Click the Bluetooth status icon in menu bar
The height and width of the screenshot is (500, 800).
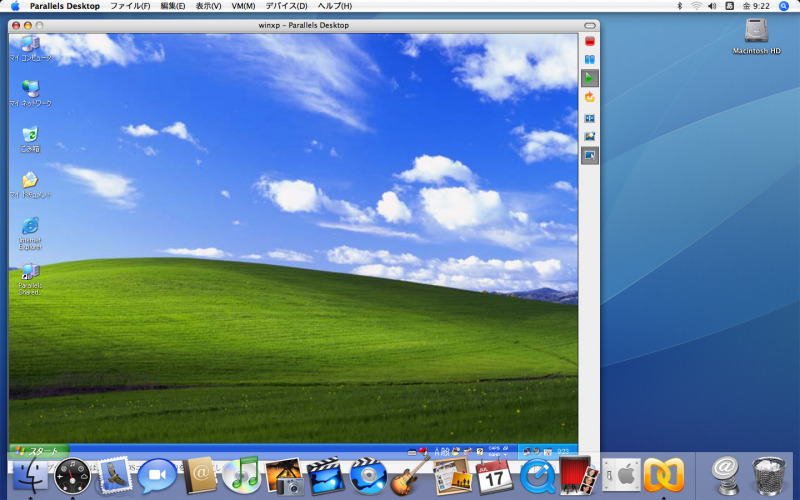pos(680,6)
